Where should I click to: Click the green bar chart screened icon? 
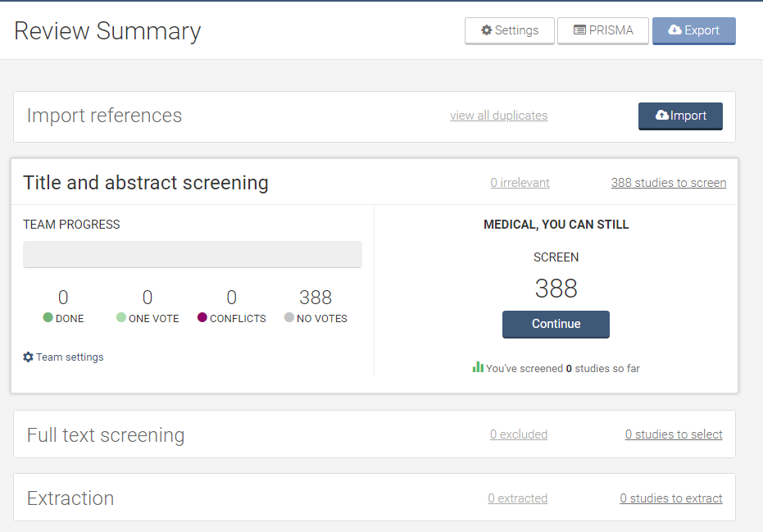(x=478, y=367)
